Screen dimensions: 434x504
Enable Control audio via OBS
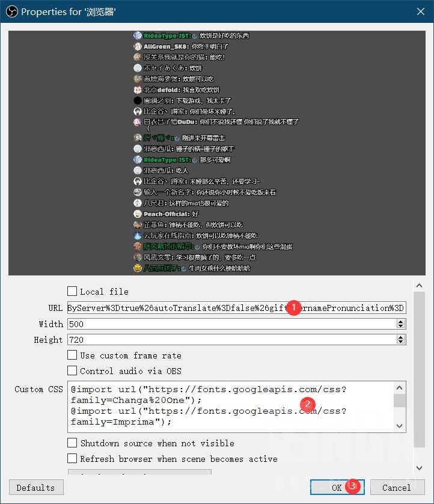coord(72,370)
